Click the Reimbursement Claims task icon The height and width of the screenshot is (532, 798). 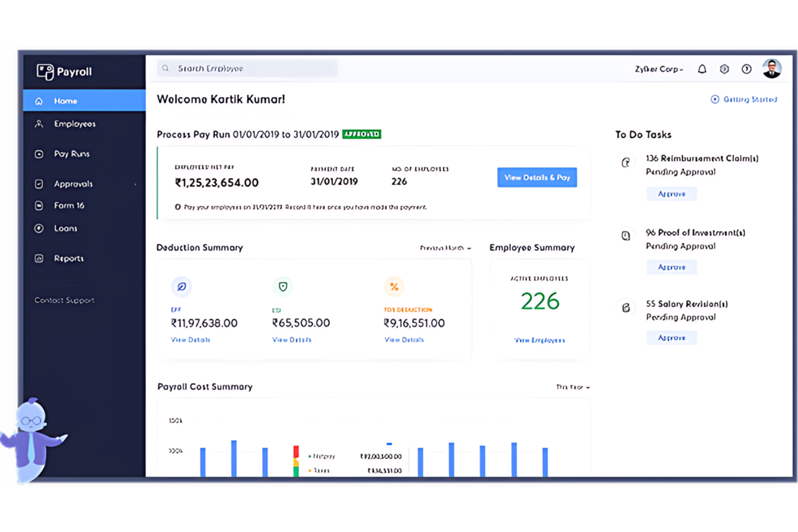pyautogui.click(x=625, y=162)
